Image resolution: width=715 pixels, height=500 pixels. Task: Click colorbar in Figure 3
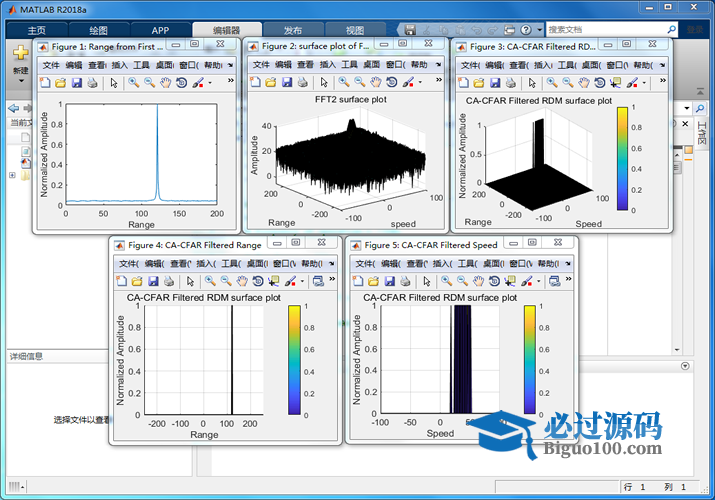(x=622, y=159)
